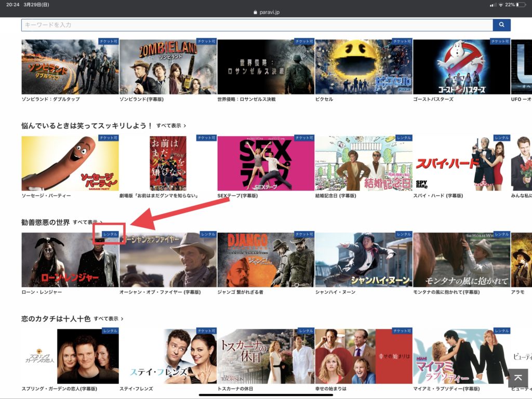Open モンタナの風に抱かれて thumbnail
Image resolution: width=532 pixels, height=399 pixels.
tap(462, 260)
